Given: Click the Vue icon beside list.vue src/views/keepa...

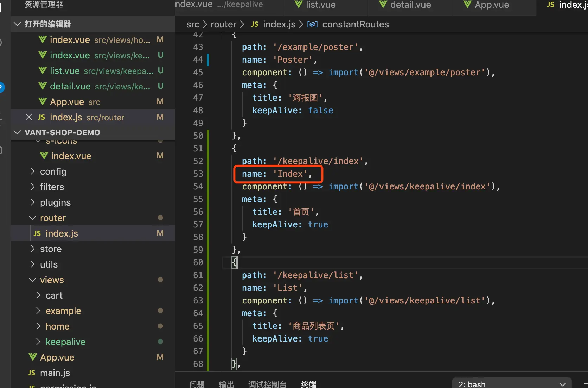Looking at the screenshot, I should click(x=43, y=70).
